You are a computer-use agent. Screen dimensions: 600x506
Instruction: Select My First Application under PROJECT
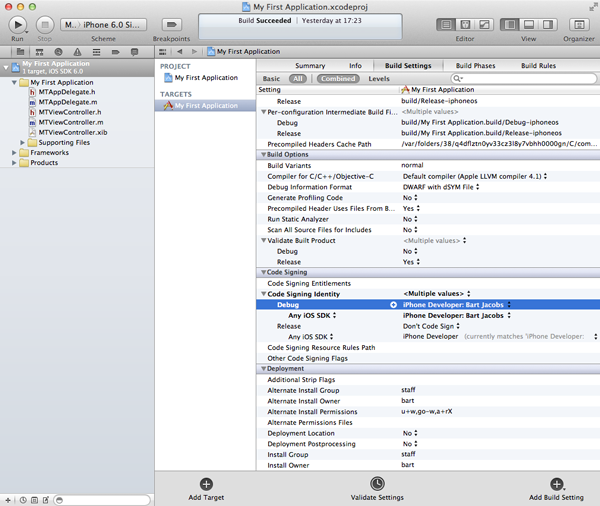tap(206, 78)
